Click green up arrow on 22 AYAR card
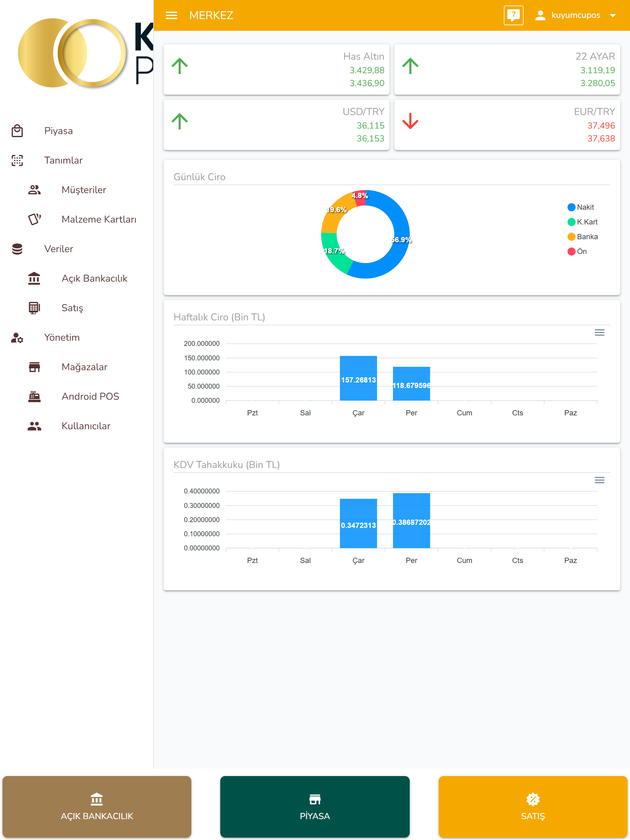 [410, 66]
